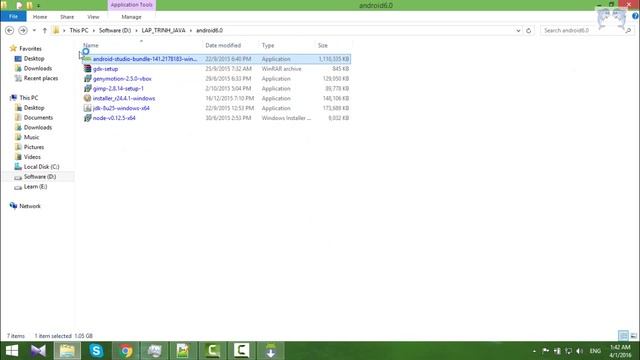Open the download manager taskbar icon

(x=271, y=351)
